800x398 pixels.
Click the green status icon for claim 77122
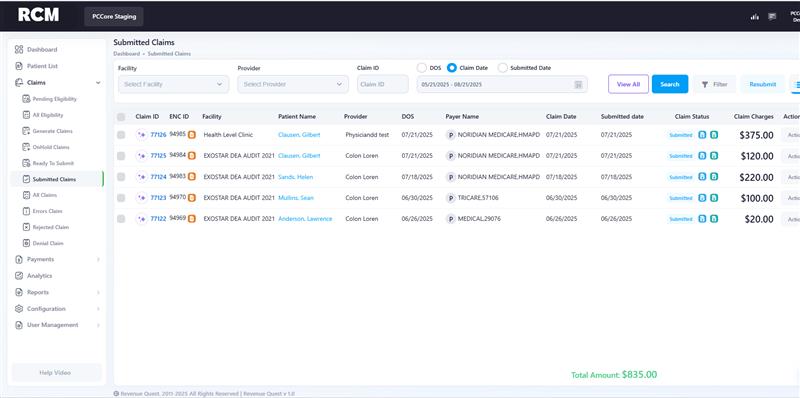(714, 219)
